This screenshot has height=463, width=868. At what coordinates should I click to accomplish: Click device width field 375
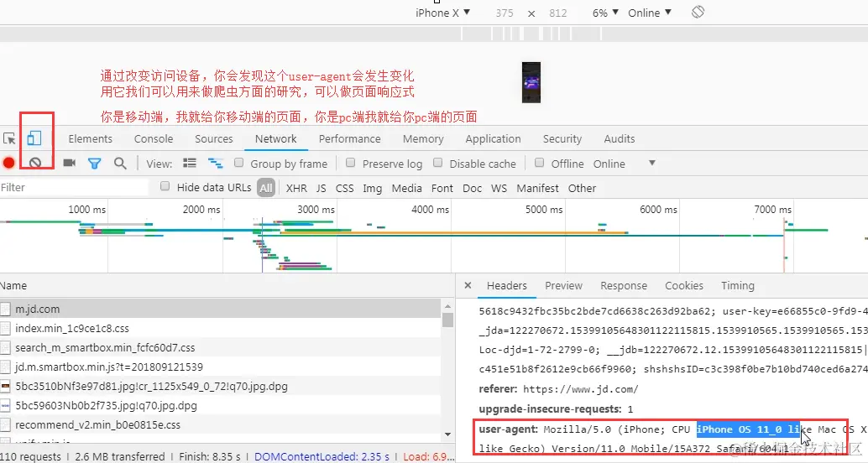point(505,13)
